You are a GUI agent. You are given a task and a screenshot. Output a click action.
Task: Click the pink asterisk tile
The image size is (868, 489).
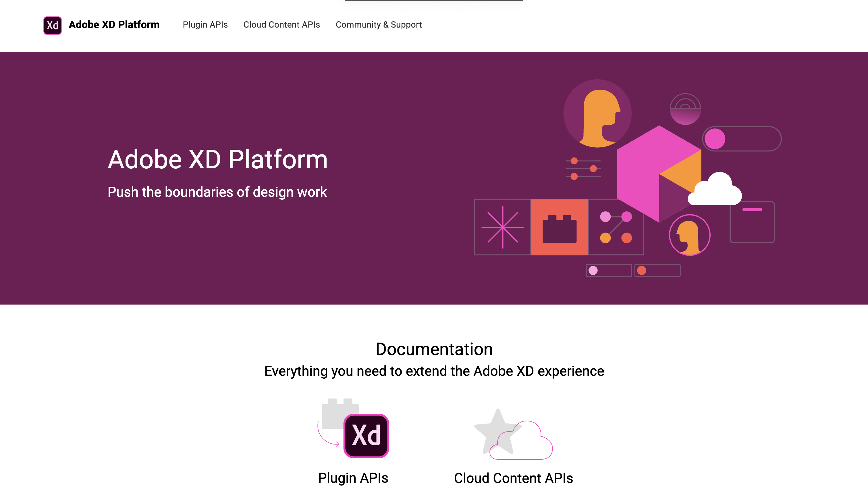502,228
